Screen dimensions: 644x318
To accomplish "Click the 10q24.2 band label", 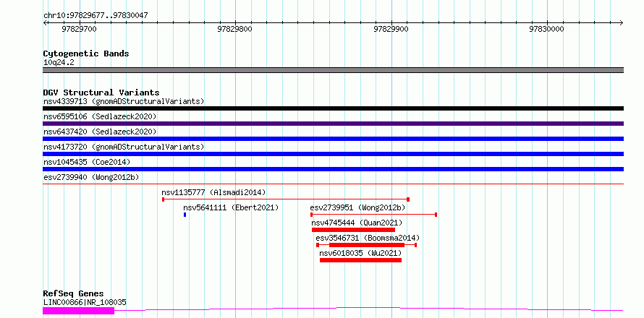I will coord(59,62).
